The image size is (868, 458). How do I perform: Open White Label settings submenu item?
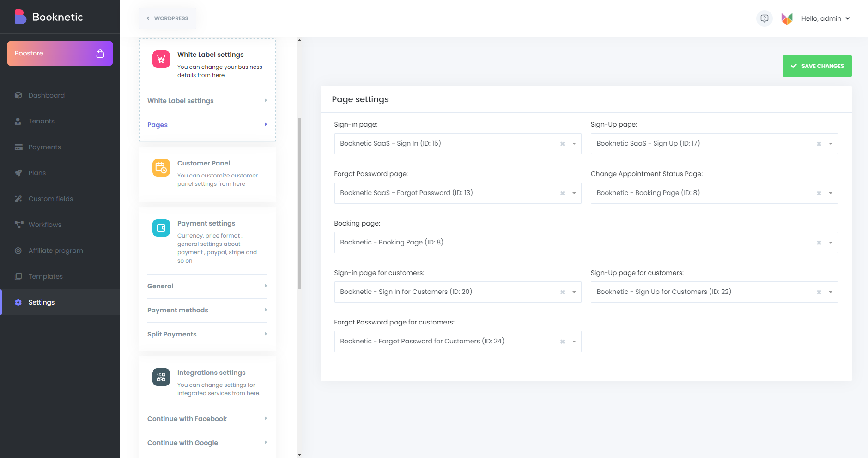[x=207, y=101]
